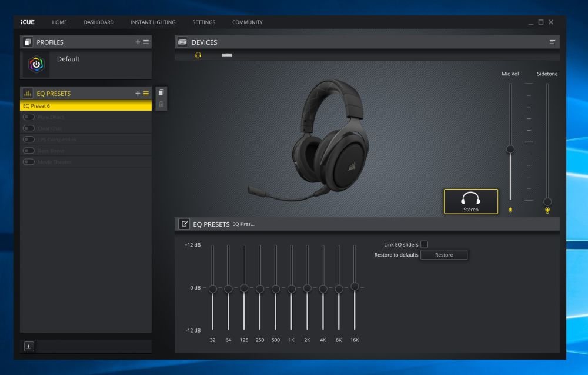Open the COMMUNITY tab
This screenshot has width=588, height=375.
[x=247, y=22]
